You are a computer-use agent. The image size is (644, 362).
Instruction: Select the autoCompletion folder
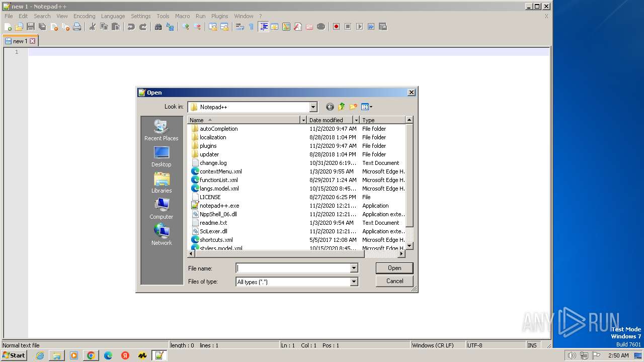218,129
